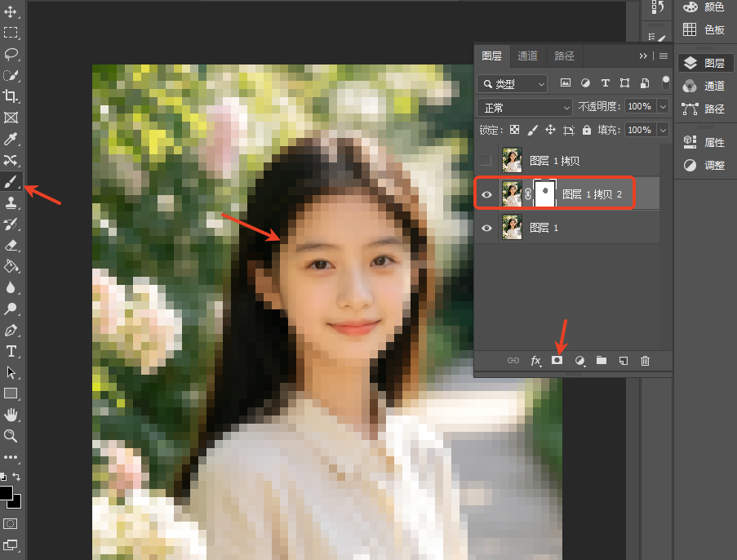Screen dimensions: 737x560
Task: Toggle visibility of 图层 1
Action: click(486, 228)
